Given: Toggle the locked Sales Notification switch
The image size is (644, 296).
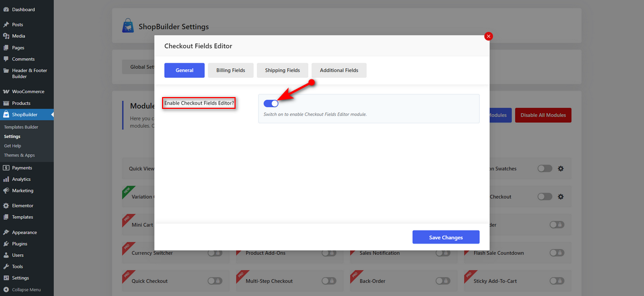Looking at the screenshot, I should click(x=443, y=253).
